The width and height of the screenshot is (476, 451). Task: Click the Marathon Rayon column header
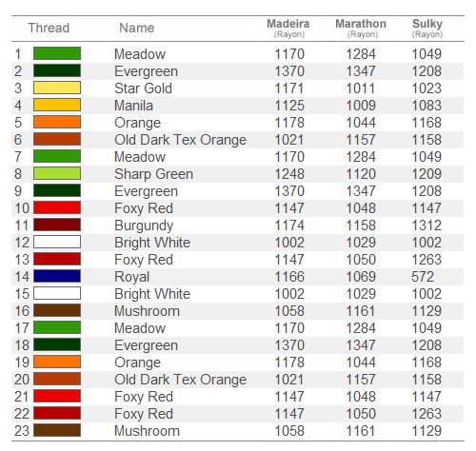coord(361,29)
